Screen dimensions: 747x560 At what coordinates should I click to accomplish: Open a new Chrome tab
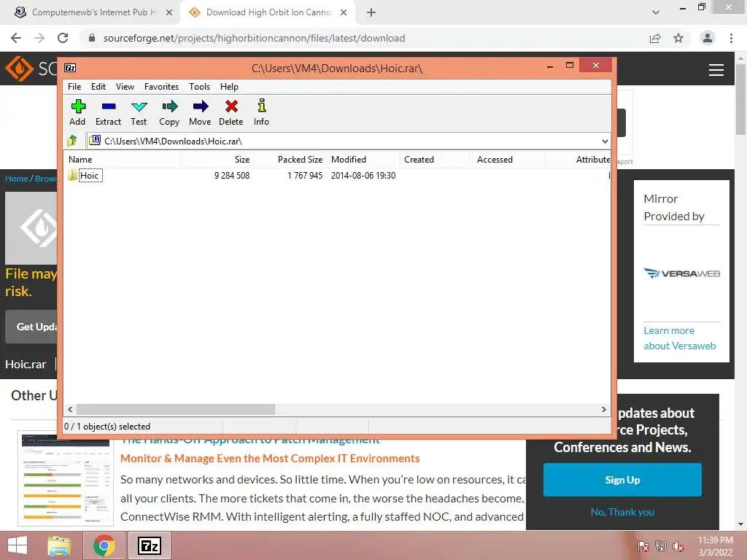(x=371, y=12)
